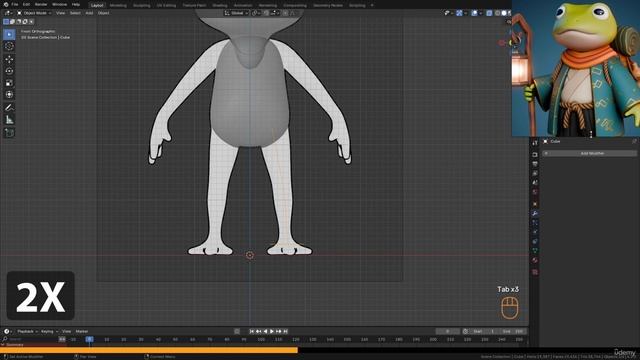Open the Object Constraints properties tab

[535, 241]
